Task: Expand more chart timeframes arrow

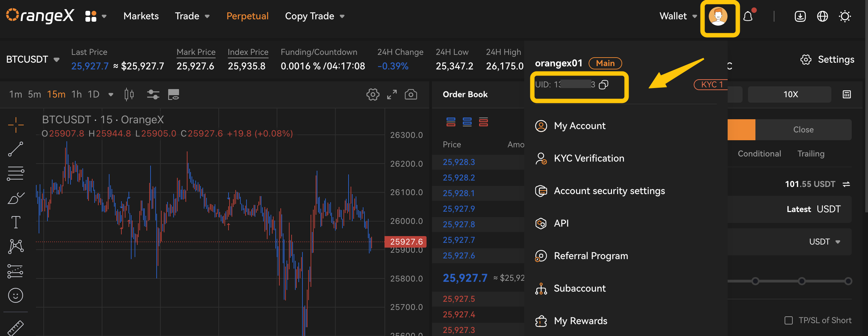Action: (x=111, y=94)
